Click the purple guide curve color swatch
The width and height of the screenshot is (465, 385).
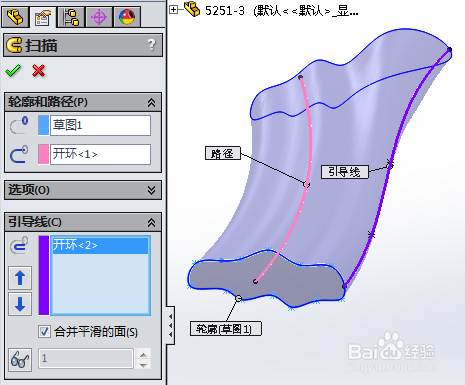coord(44,275)
